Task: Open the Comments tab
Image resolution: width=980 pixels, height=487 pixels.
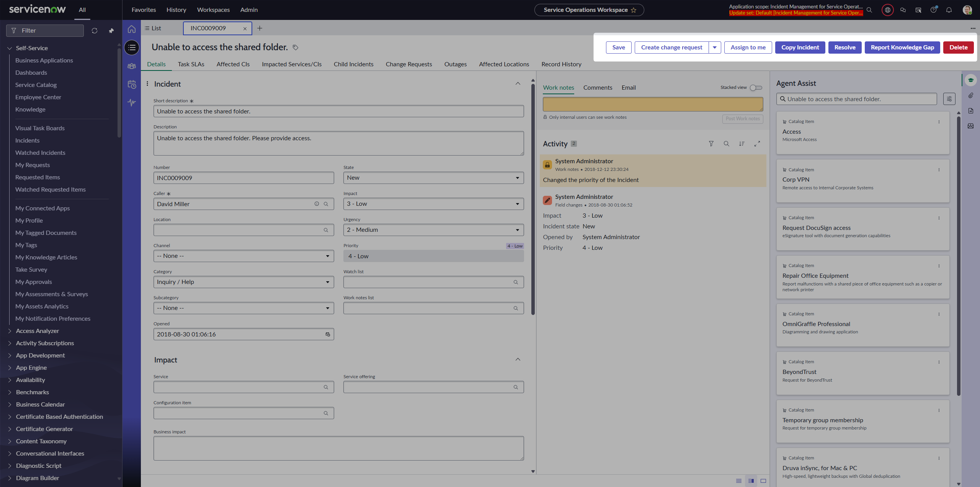Action: (598, 88)
